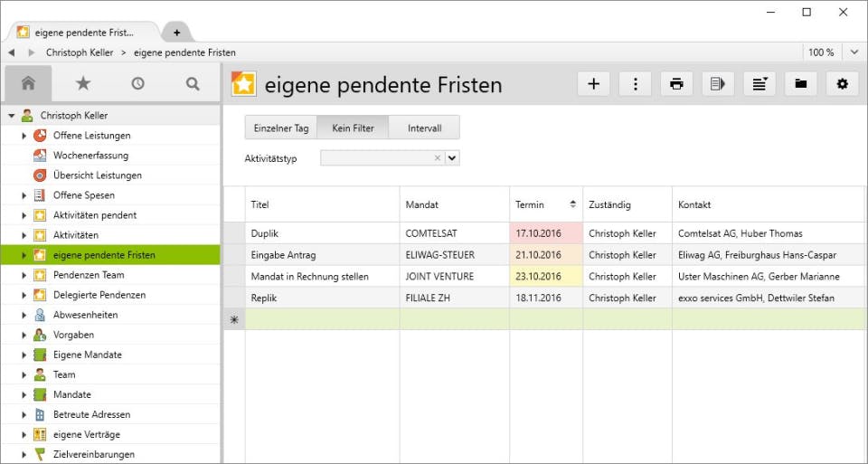Click the Offene Spesen receipt icon
The height and width of the screenshot is (464, 868).
tap(40, 194)
